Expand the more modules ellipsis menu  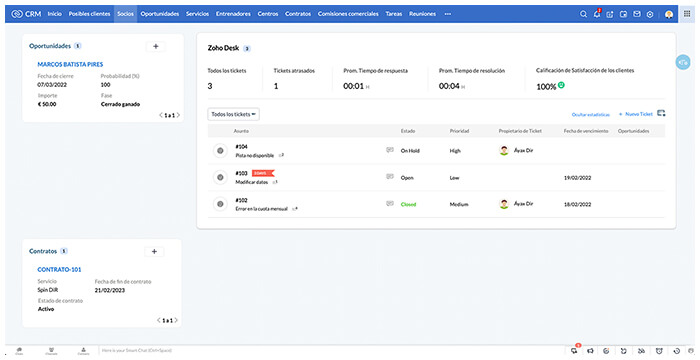pos(448,14)
